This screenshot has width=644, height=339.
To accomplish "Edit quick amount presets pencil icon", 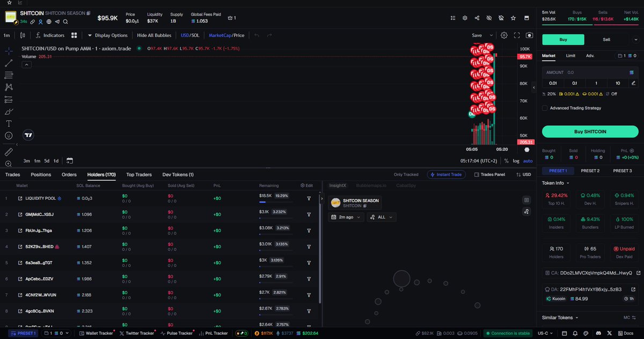I will pyautogui.click(x=633, y=83).
